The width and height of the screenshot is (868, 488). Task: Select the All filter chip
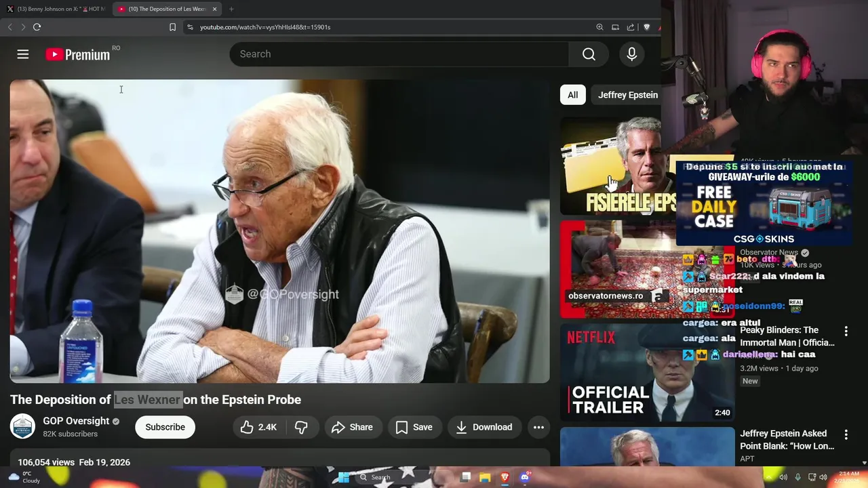point(573,95)
